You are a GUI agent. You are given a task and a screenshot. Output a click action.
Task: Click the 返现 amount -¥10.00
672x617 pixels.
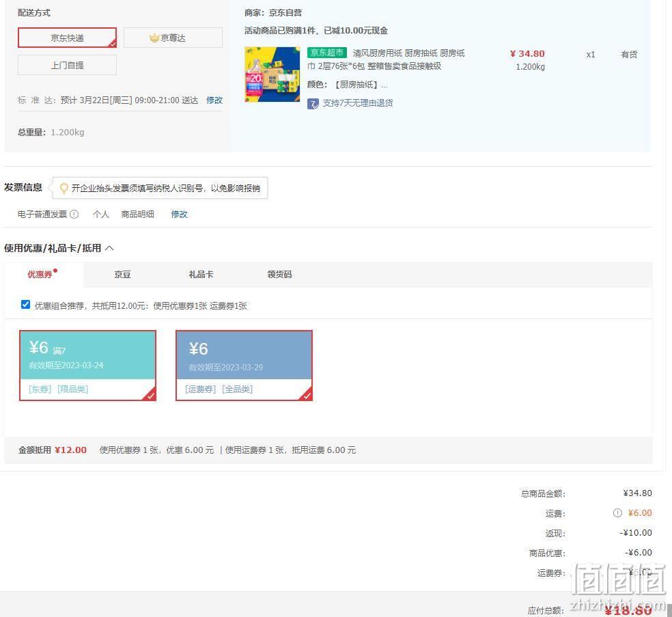(636, 532)
